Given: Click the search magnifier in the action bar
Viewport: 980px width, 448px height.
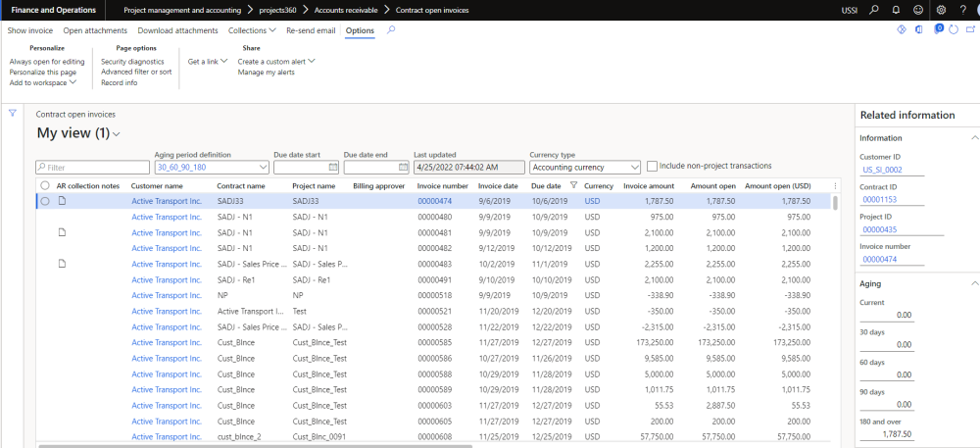Looking at the screenshot, I should tap(392, 30).
